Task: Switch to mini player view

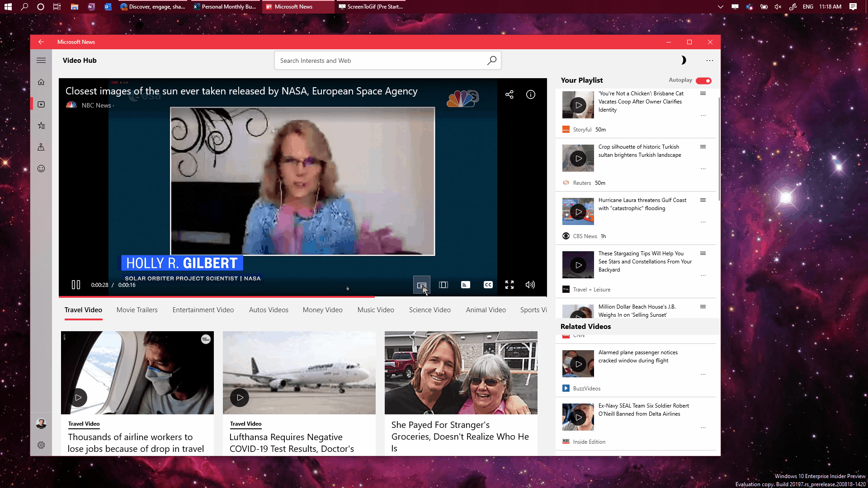Action: pyautogui.click(x=421, y=285)
